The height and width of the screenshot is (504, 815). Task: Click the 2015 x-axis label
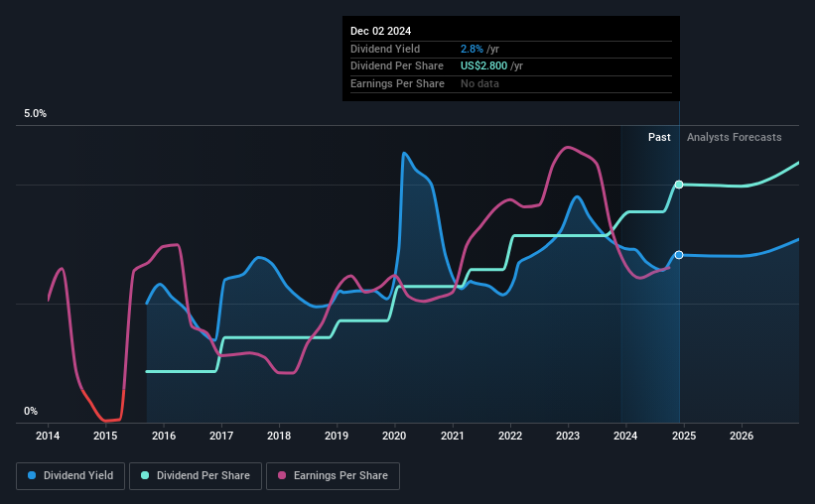tap(105, 436)
